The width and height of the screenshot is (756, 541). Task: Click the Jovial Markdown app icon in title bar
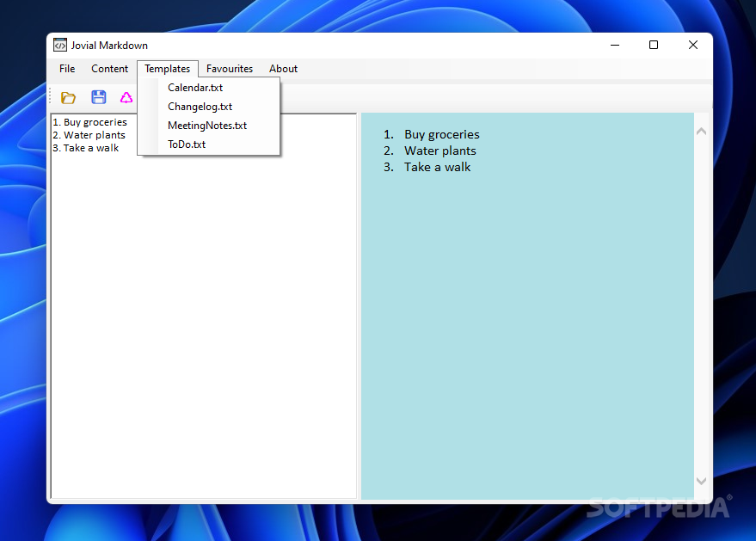pyautogui.click(x=60, y=45)
